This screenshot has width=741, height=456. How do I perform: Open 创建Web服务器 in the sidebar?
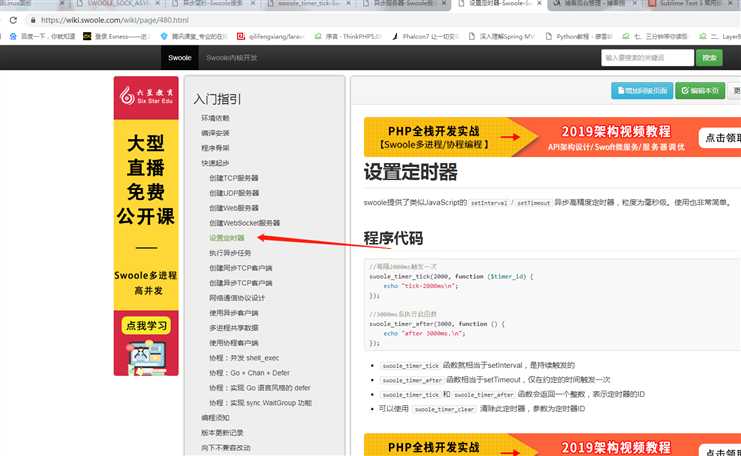click(234, 208)
